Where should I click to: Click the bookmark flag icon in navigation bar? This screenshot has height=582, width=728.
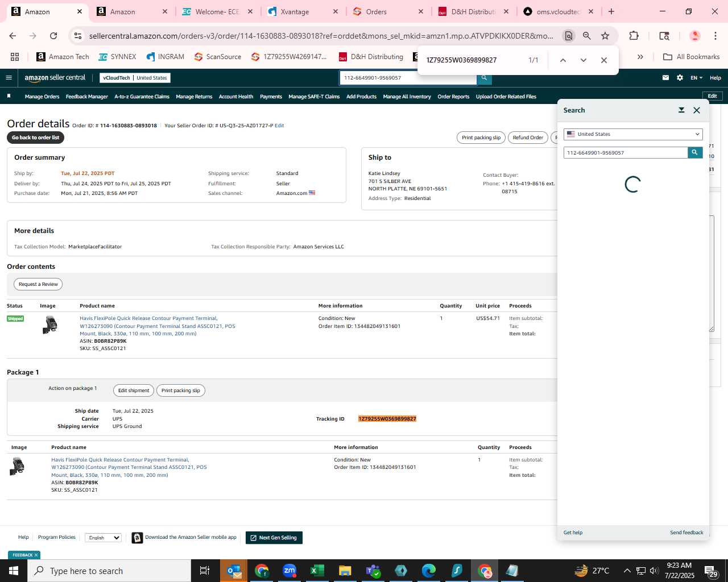point(9,96)
